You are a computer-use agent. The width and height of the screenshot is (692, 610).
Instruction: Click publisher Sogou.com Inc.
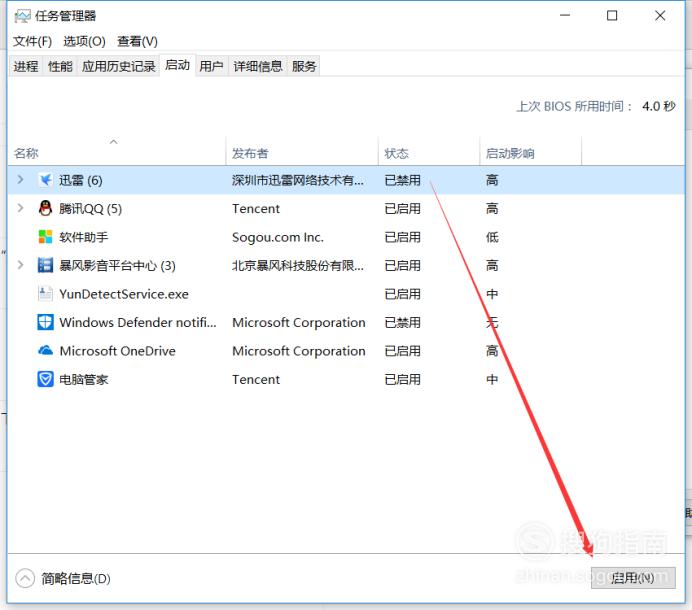[278, 237]
